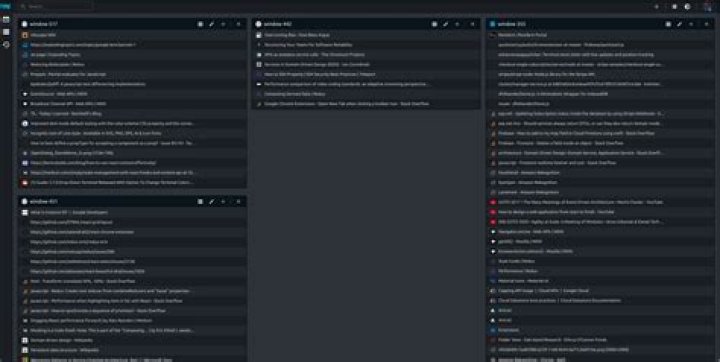Click the pencil edit icon of window 355
Image resolution: width=720 pixels, height=362 pixels.
(x=679, y=24)
